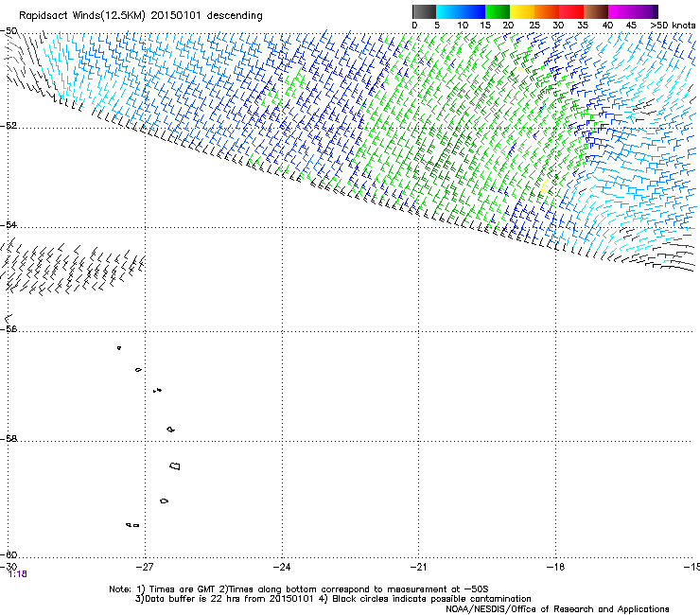
Task: Click the magenta 40-45 knots legend swatch
Action: pos(621,11)
